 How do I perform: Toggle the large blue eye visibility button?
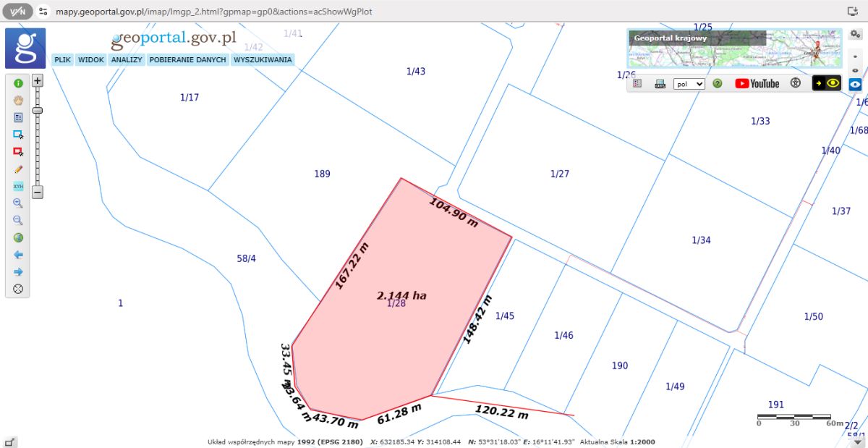pyautogui.click(x=856, y=84)
